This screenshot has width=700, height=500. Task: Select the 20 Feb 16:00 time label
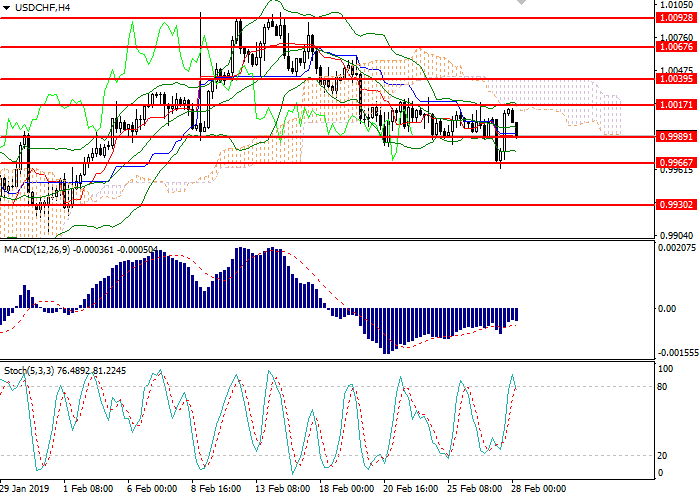pyautogui.click(x=411, y=490)
